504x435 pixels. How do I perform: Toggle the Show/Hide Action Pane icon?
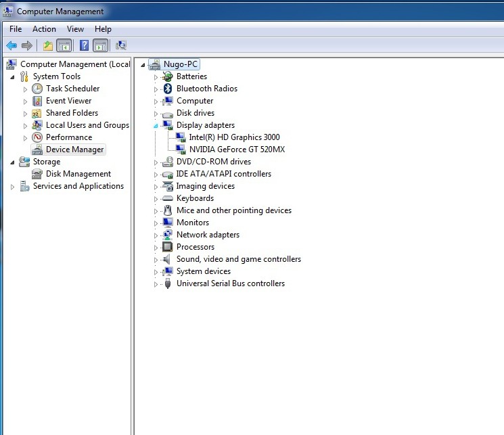[x=101, y=45]
